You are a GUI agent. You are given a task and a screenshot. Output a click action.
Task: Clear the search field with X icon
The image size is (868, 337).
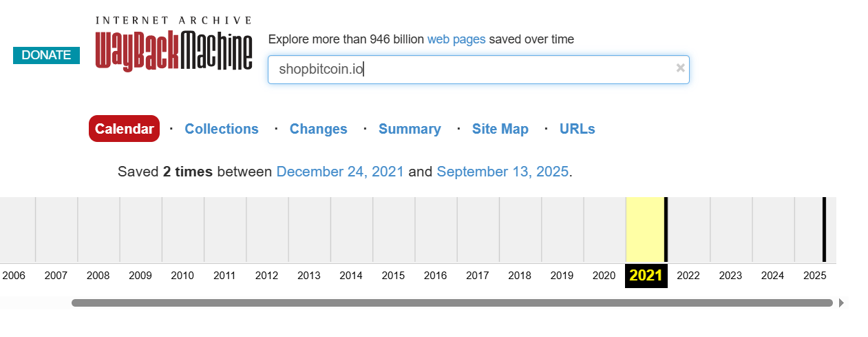pyautogui.click(x=680, y=68)
